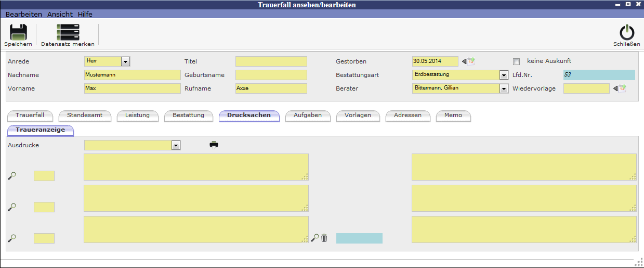
Task: Click the Schließen power icon
Action: 627,33
